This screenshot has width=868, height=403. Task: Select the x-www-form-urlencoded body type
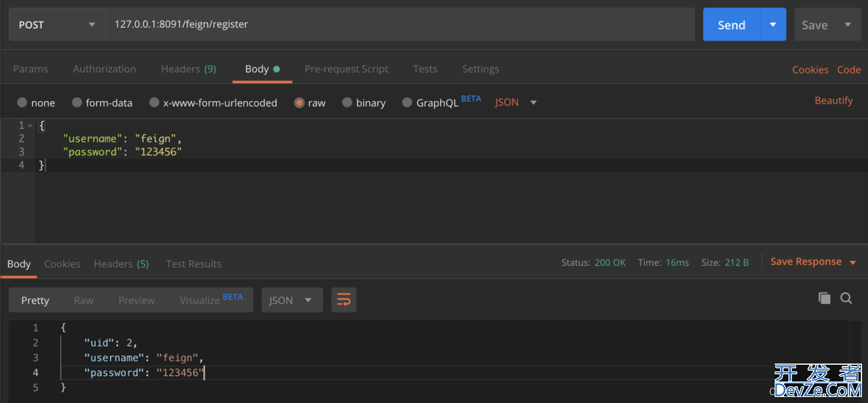pos(213,103)
